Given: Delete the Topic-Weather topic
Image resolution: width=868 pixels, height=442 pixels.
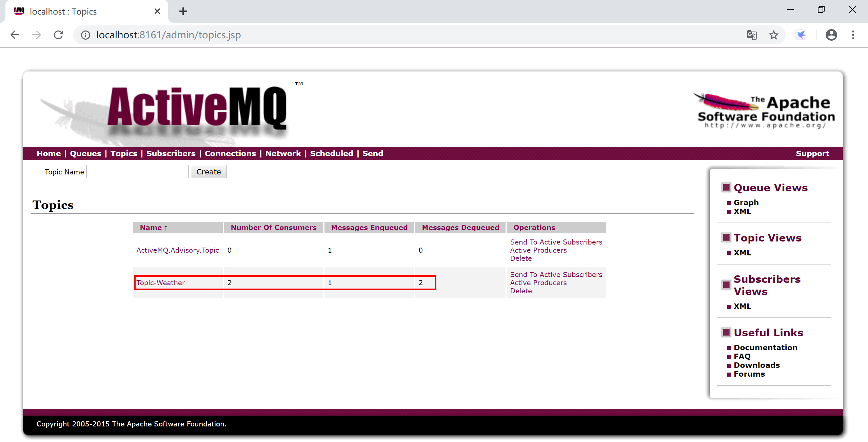Looking at the screenshot, I should tap(521, 291).
